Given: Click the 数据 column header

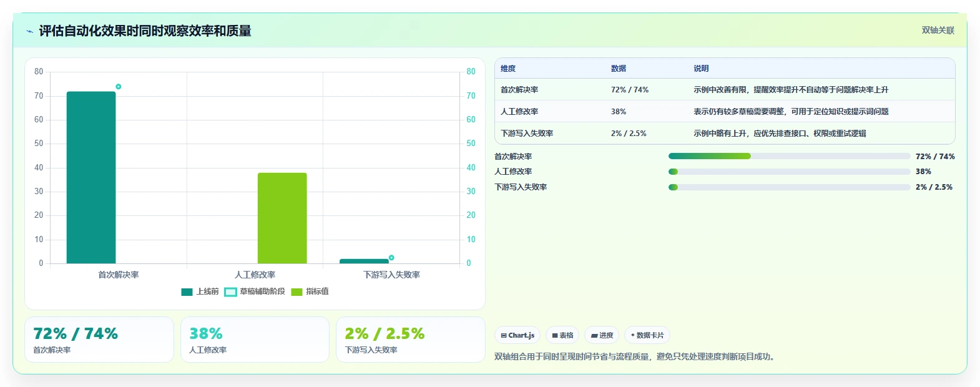Looking at the screenshot, I should click(619, 69).
